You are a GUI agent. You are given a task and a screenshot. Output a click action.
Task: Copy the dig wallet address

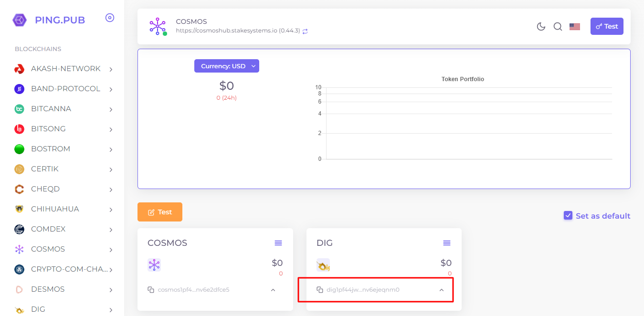click(x=320, y=290)
